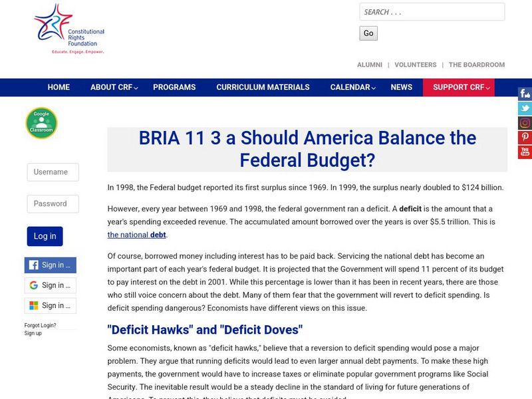Screen dimensions: 532x399
Task: Open Curriculum Materials menu item
Action: 263,87
